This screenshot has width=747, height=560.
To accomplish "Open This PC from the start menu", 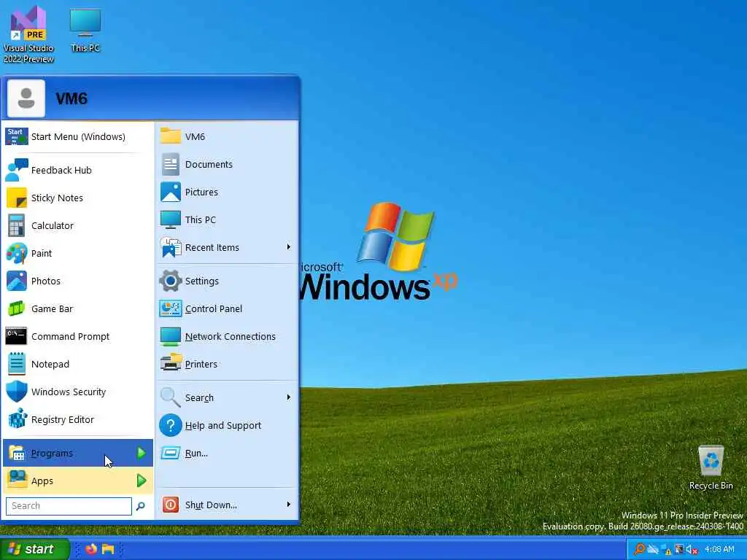I will click(x=227, y=219).
